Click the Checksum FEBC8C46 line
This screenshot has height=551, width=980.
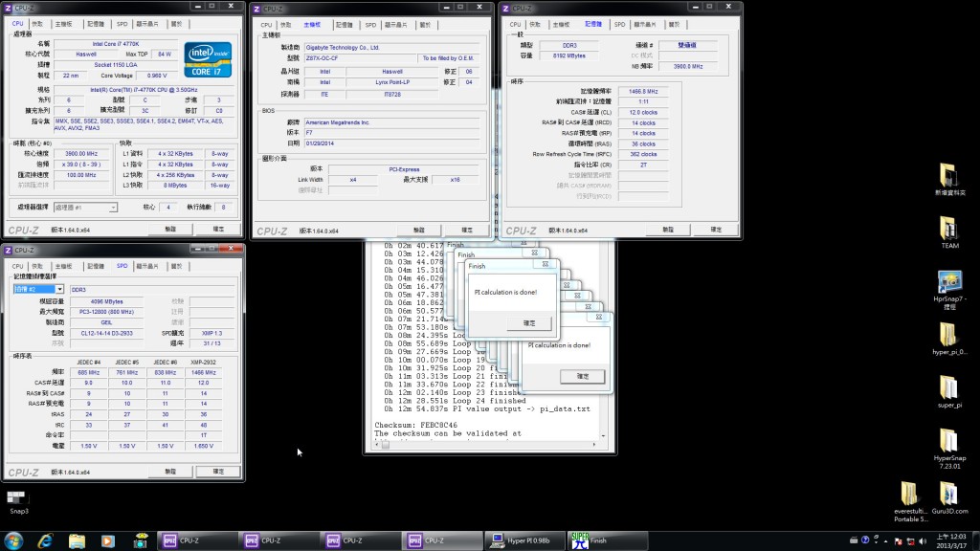tap(415, 425)
